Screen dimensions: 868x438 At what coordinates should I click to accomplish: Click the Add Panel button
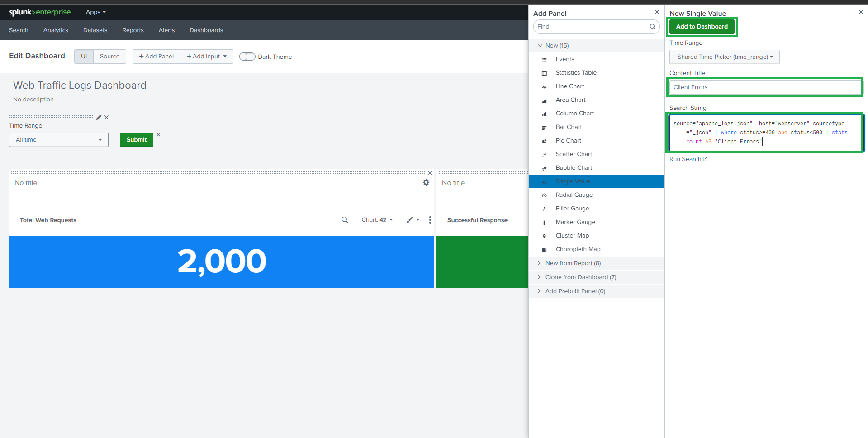point(157,57)
